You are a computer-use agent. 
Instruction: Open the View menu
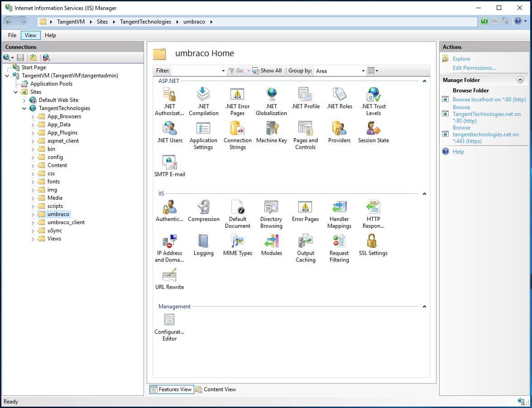30,35
